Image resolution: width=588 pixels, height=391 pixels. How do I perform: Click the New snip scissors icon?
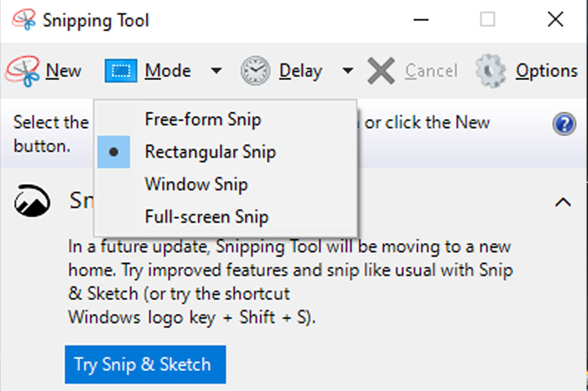[x=22, y=71]
